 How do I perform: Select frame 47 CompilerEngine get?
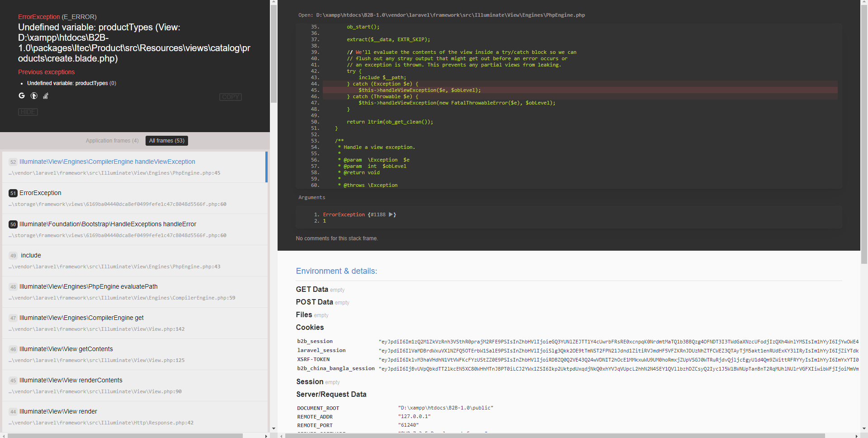point(135,323)
